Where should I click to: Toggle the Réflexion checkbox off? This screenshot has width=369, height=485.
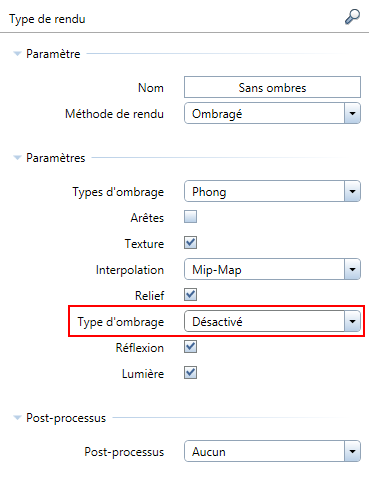coord(191,347)
